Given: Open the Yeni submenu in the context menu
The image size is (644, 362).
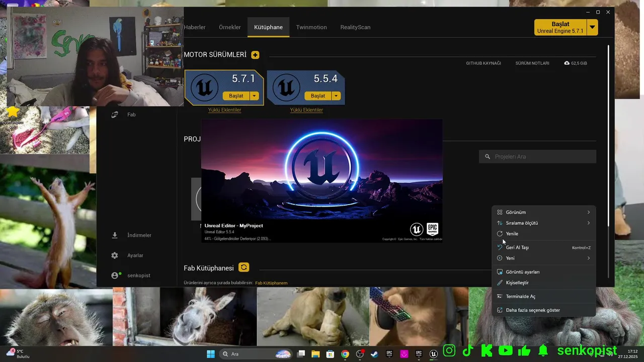Looking at the screenshot, I should coord(543,258).
